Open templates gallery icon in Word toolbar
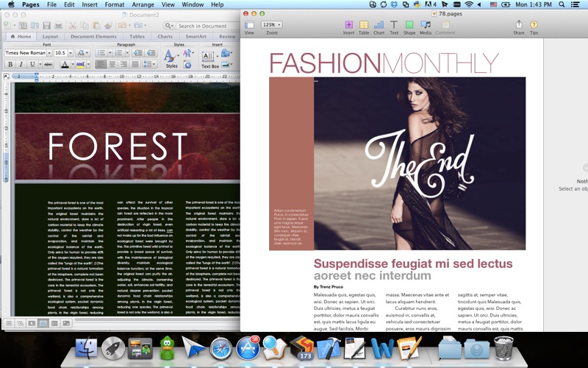588x368 pixels. (x=24, y=26)
